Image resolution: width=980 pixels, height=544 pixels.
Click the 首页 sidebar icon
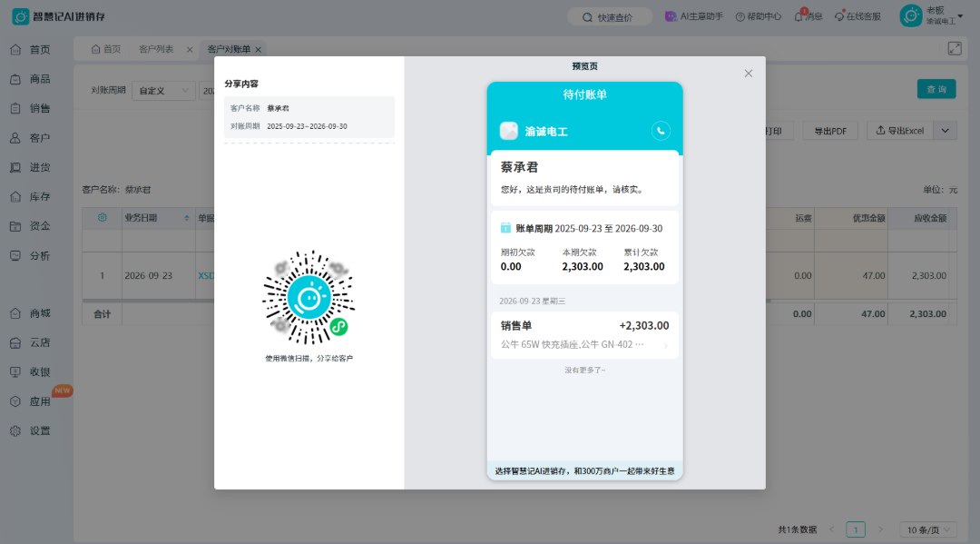click(x=15, y=49)
